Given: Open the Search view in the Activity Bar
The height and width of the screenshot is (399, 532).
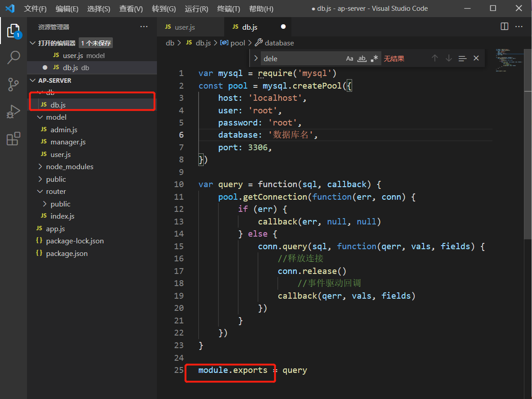Looking at the screenshot, I should (14, 58).
